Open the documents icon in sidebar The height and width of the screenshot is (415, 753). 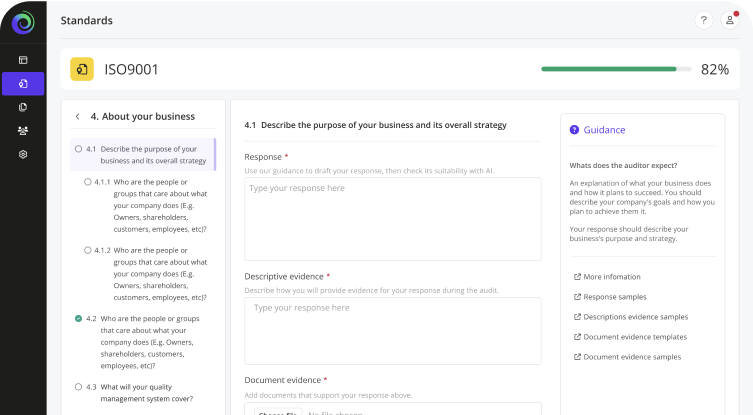[23, 107]
